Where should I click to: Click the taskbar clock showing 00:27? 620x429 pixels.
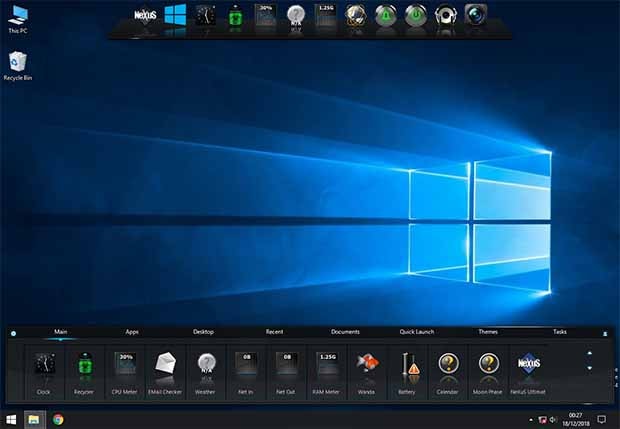click(576, 420)
